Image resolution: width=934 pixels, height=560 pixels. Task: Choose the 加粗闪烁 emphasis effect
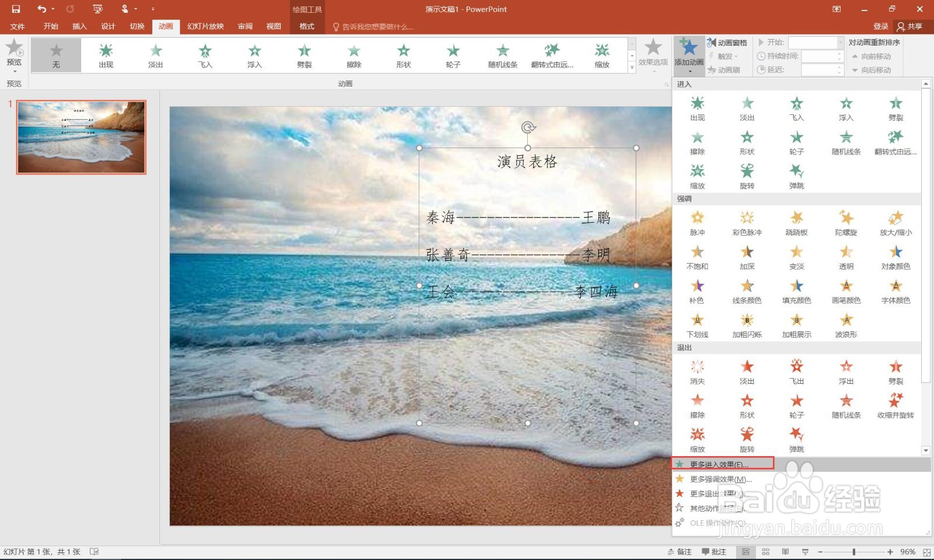pyautogui.click(x=747, y=325)
